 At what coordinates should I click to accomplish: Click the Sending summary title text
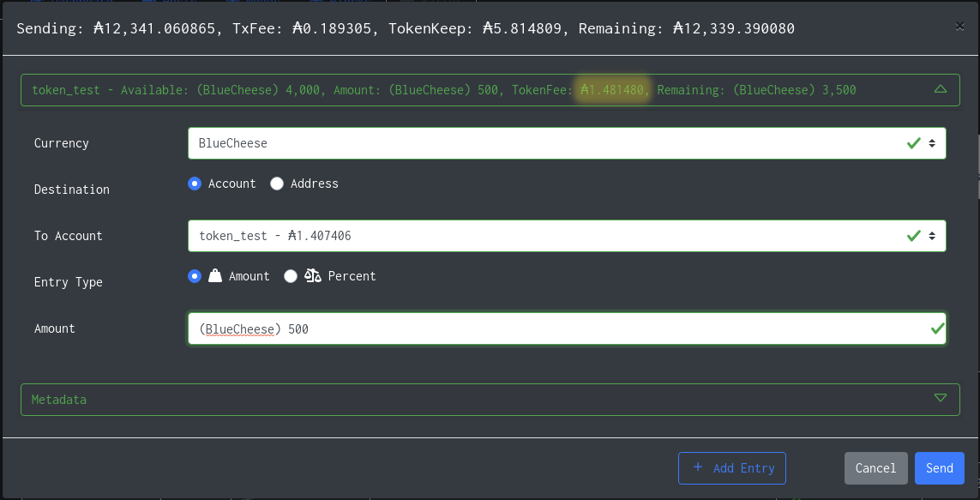406,28
